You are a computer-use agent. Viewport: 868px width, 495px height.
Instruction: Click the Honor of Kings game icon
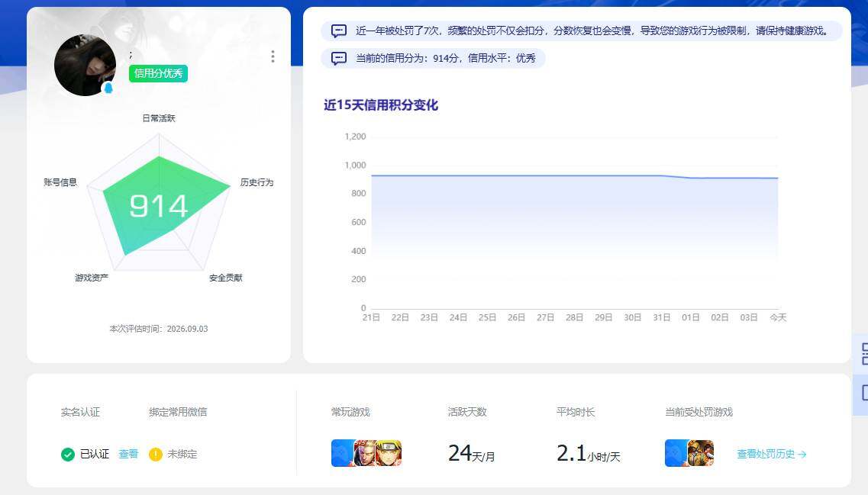click(x=365, y=453)
